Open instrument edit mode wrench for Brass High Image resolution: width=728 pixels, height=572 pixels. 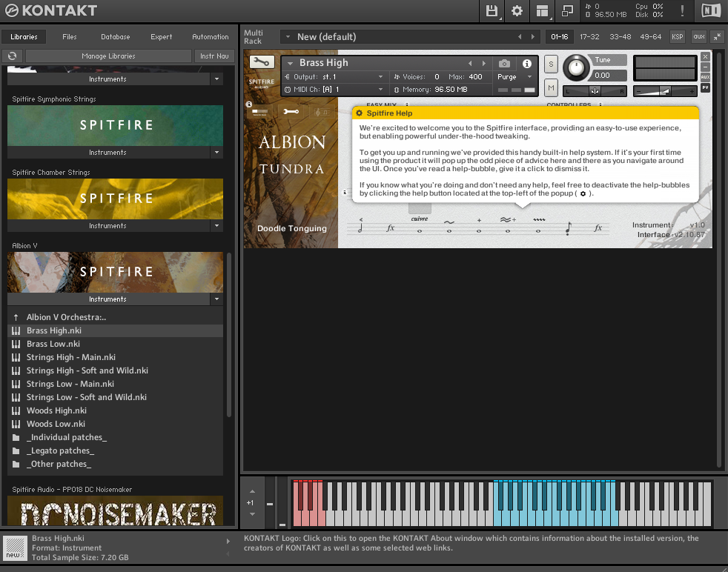point(262,61)
